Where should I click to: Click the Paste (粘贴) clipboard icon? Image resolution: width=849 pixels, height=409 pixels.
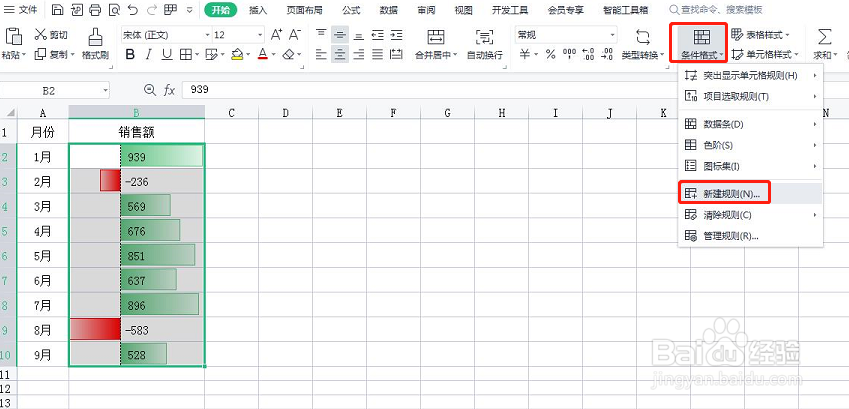tap(14, 36)
